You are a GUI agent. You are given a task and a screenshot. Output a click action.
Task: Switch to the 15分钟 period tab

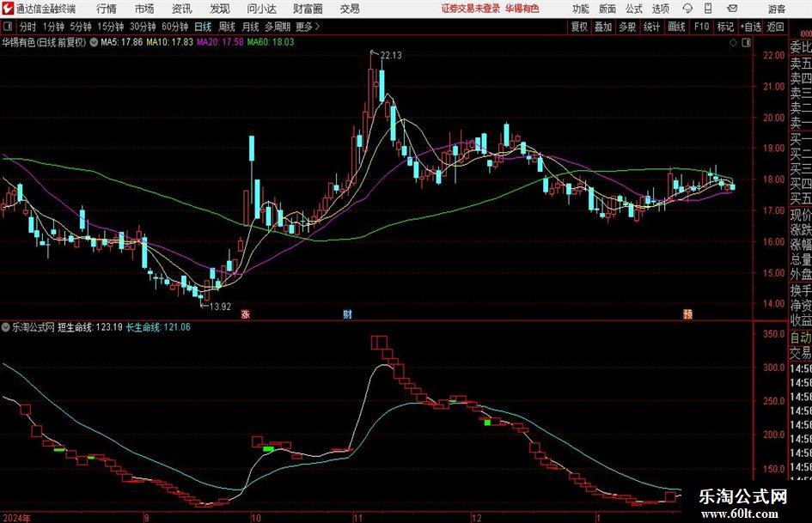[x=110, y=27]
